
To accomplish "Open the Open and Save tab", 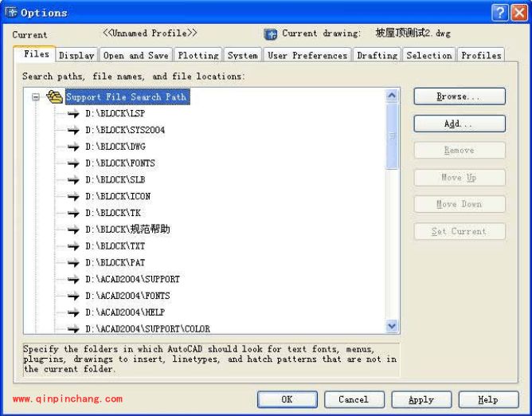I will [x=135, y=55].
